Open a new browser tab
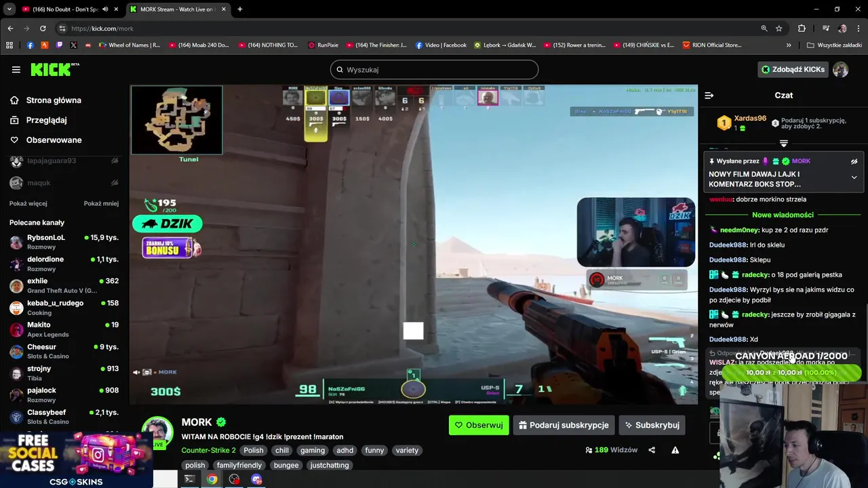This screenshot has width=868, height=488. (239, 9)
